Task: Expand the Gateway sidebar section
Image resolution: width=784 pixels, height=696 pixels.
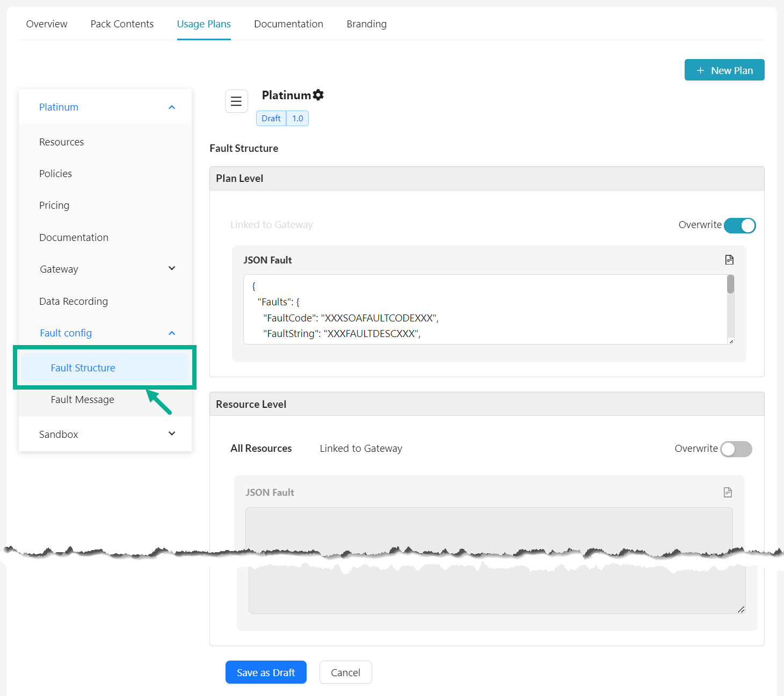Action: (172, 268)
